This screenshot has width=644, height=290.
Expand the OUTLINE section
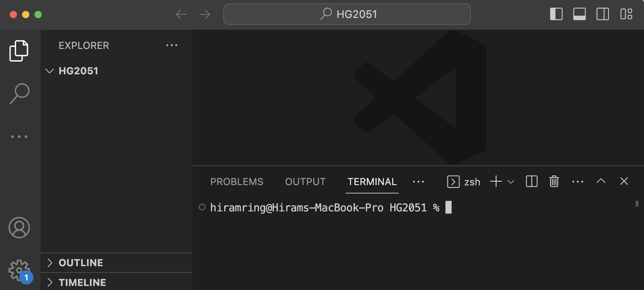[81, 263]
